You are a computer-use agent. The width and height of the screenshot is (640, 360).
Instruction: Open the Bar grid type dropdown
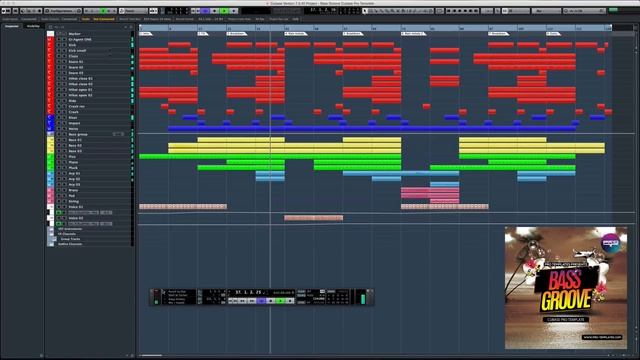(x=546, y=11)
